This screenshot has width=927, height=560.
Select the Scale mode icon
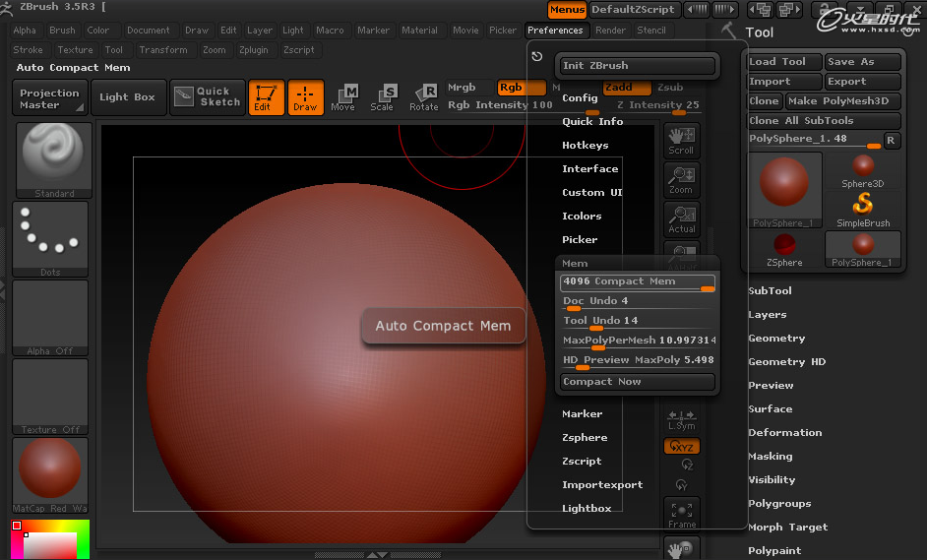pos(382,97)
